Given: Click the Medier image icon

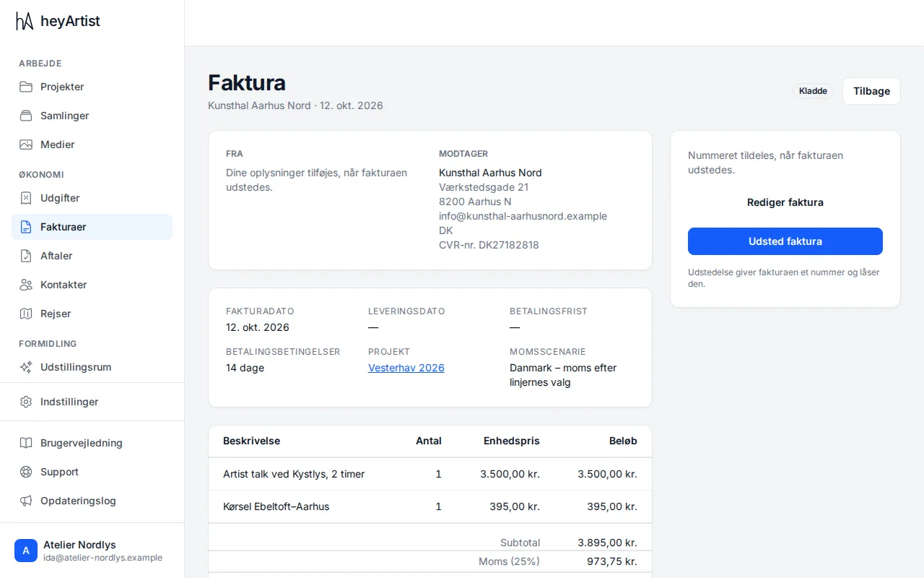Looking at the screenshot, I should (26, 144).
